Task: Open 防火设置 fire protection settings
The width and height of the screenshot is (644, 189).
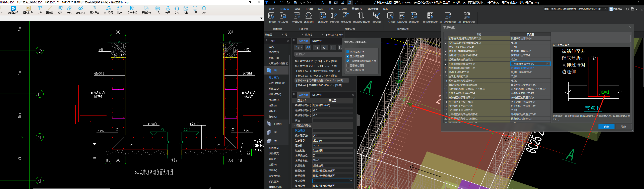Action: click(402, 18)
